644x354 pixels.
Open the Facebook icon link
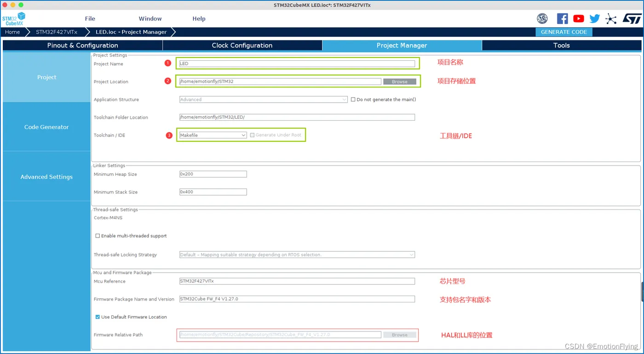click(562, 18)
